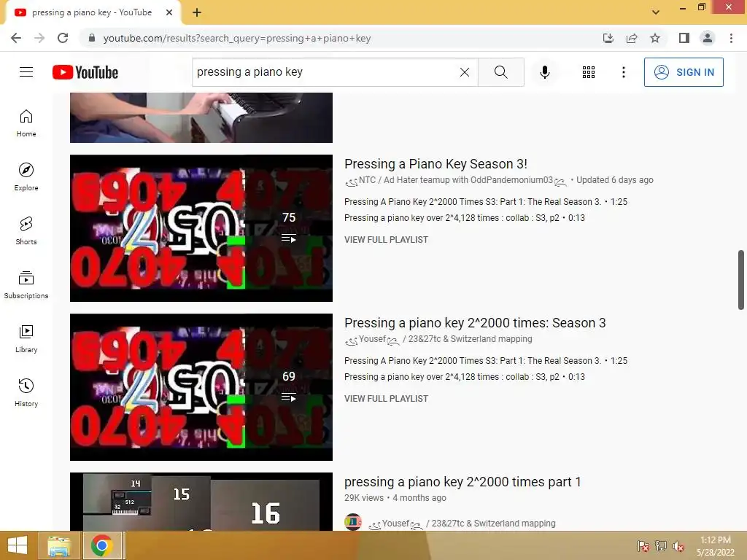Click the Yousef channel avatar
The height and width of the screenshot is (560, 747).
coord(353,522)
